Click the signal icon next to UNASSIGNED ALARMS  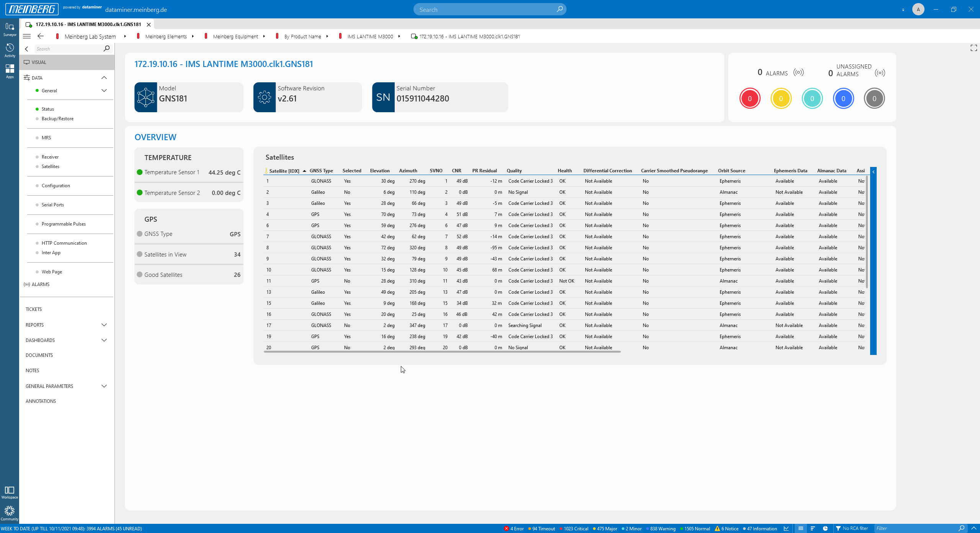tap(880, 73)
